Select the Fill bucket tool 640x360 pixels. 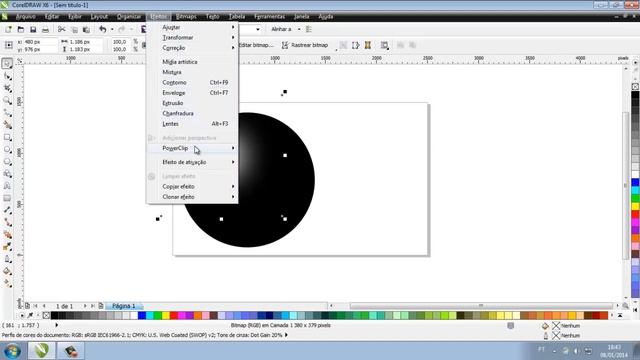[7, 271]
